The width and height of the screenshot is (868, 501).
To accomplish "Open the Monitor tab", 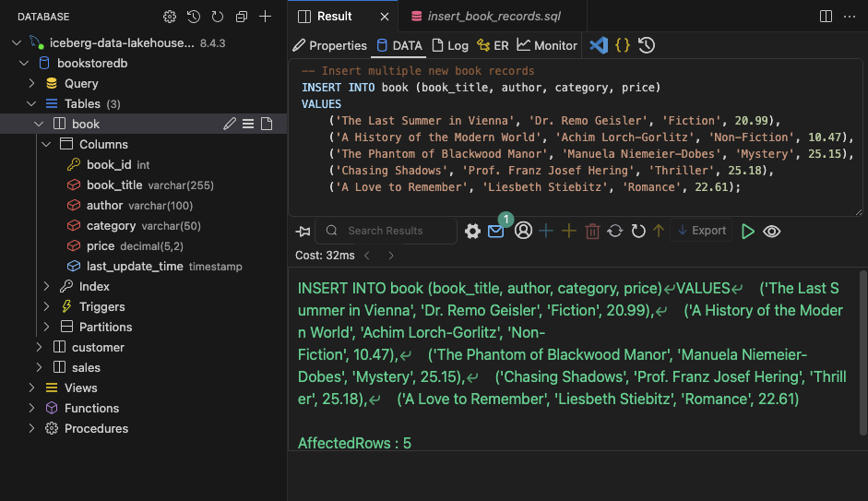I will tap(547, 45).
